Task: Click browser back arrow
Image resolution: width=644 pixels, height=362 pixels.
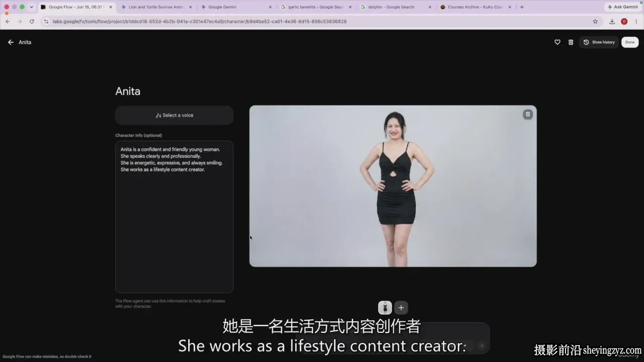Action: 8,22
